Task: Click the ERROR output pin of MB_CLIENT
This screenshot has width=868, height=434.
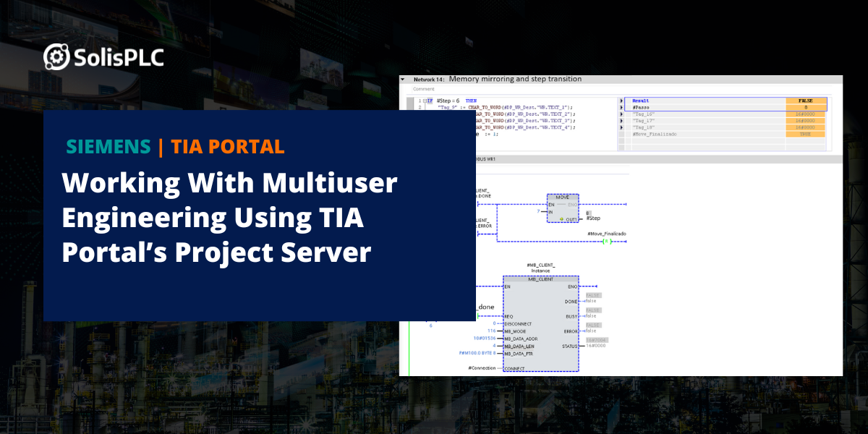Action: click(571, 330)
